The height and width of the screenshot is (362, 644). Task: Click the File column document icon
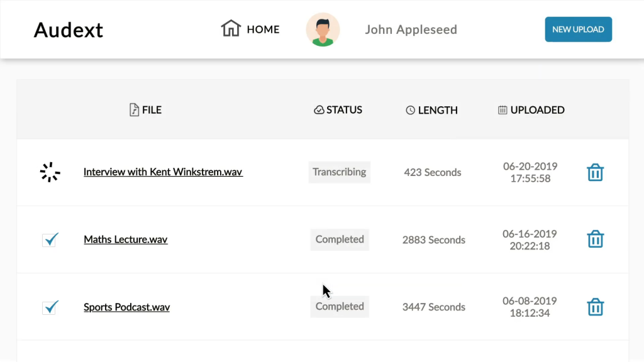134,110
